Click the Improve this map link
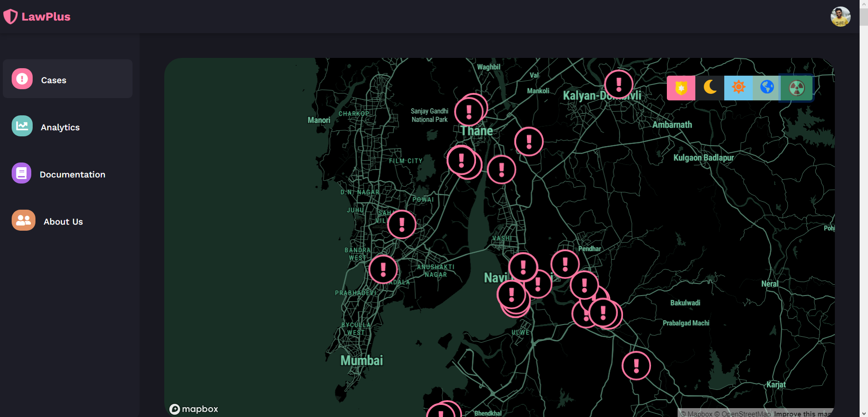Viewport: 868px width, 417px height. [x=803, y=414]
